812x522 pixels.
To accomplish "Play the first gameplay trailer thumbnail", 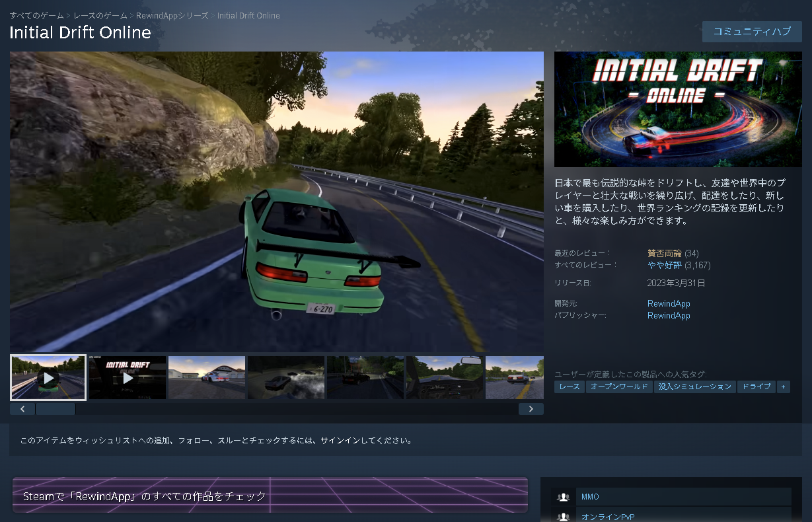I will (48, 377).
